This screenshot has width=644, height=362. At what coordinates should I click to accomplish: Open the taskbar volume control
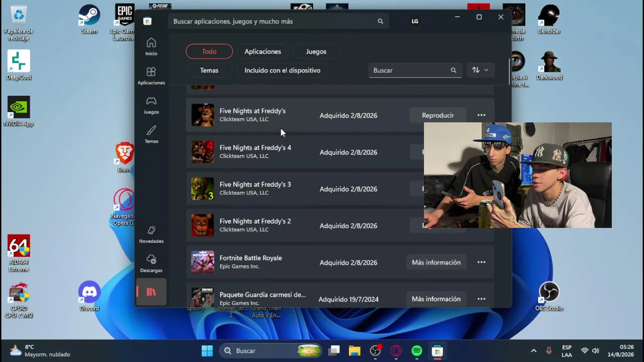click(x=596, y=351)
